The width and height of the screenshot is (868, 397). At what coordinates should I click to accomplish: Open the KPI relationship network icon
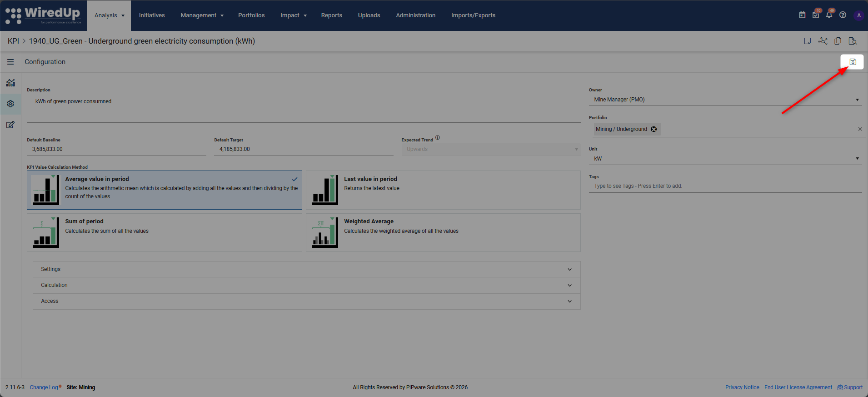click(x=823, y=41)
